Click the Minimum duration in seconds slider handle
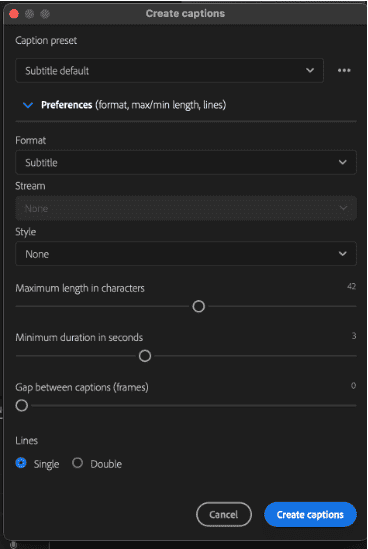 point(145,356)
